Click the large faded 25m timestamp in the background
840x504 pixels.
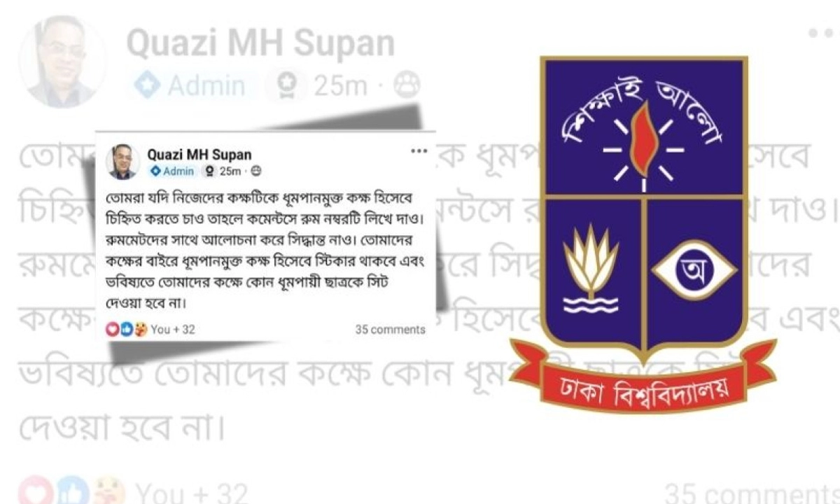click(x=340, y=86)
